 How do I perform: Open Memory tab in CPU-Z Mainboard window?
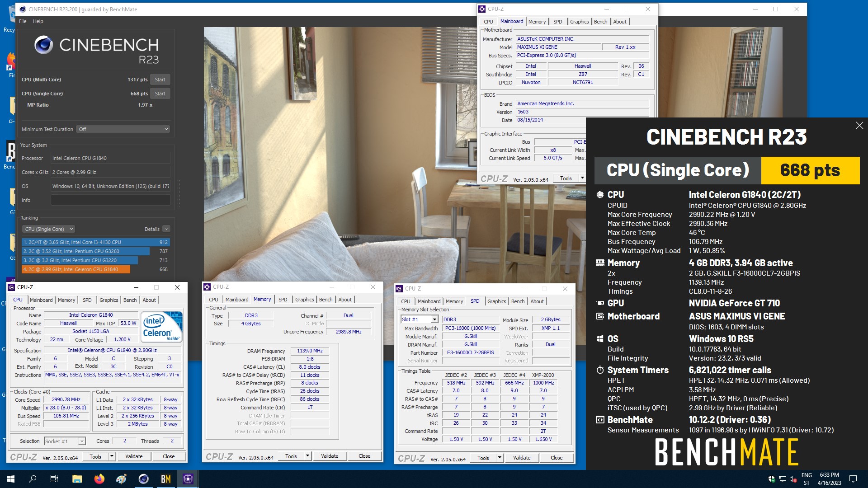tap(537, 22)
